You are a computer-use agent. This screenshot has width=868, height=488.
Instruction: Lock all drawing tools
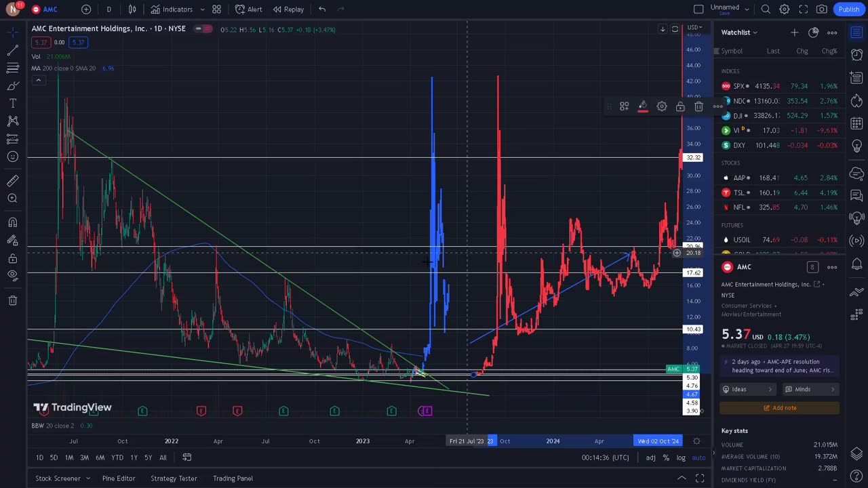(12, 258)
